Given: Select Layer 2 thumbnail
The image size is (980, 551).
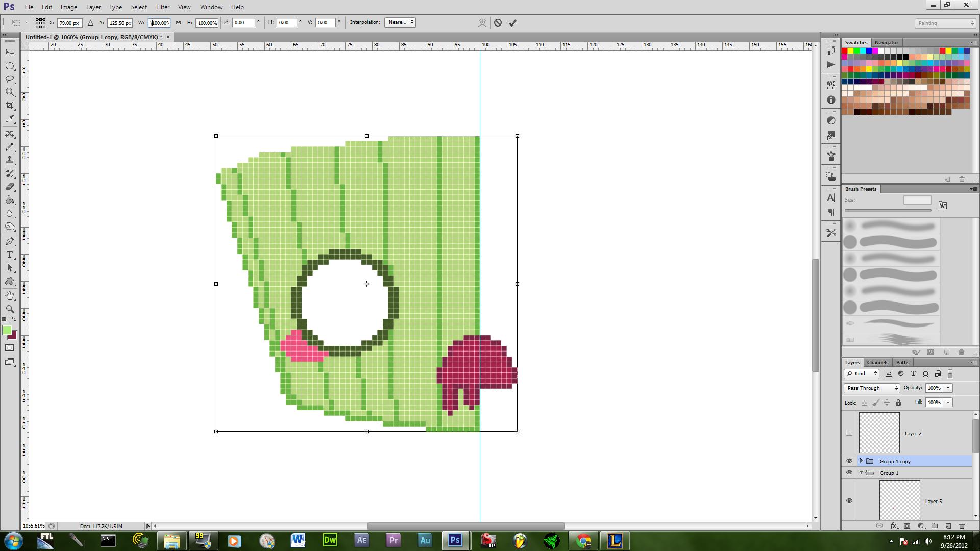Looking at the screenshot, I should pos(879,433).
